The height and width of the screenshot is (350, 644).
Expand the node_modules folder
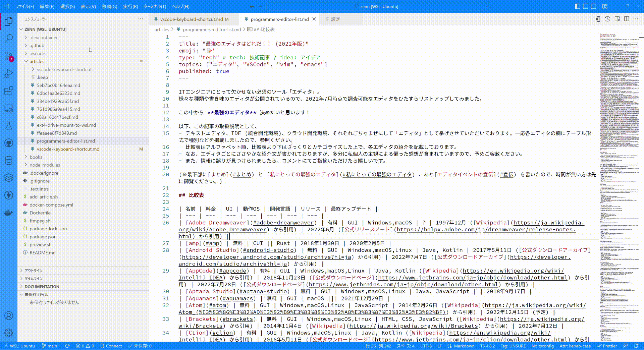(x=45, y=165)
